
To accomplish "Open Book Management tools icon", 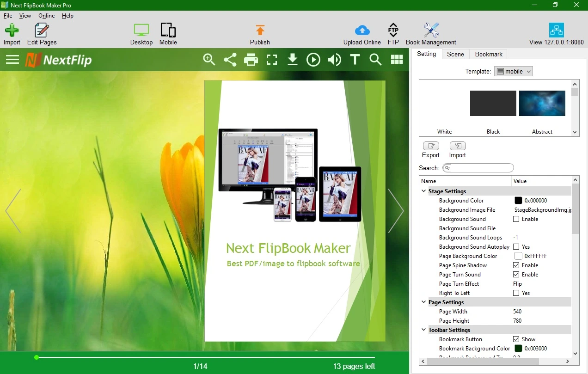I will point(431,31).
